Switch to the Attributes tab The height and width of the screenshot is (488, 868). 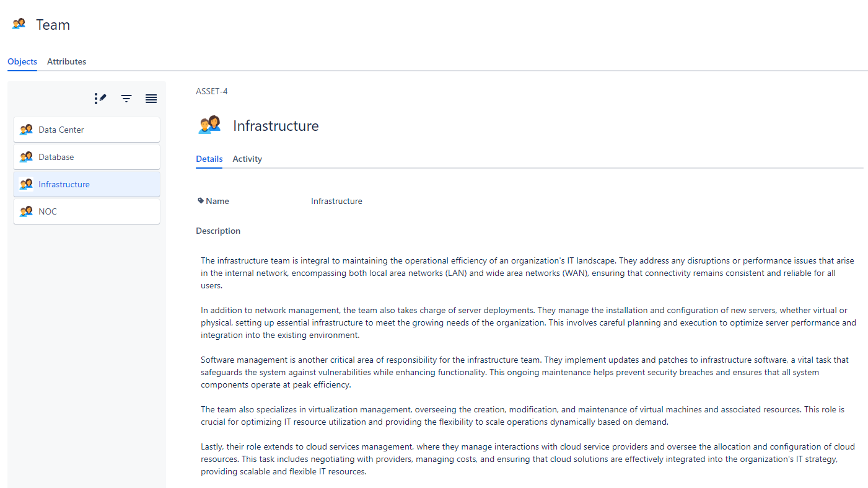point(66,61)
